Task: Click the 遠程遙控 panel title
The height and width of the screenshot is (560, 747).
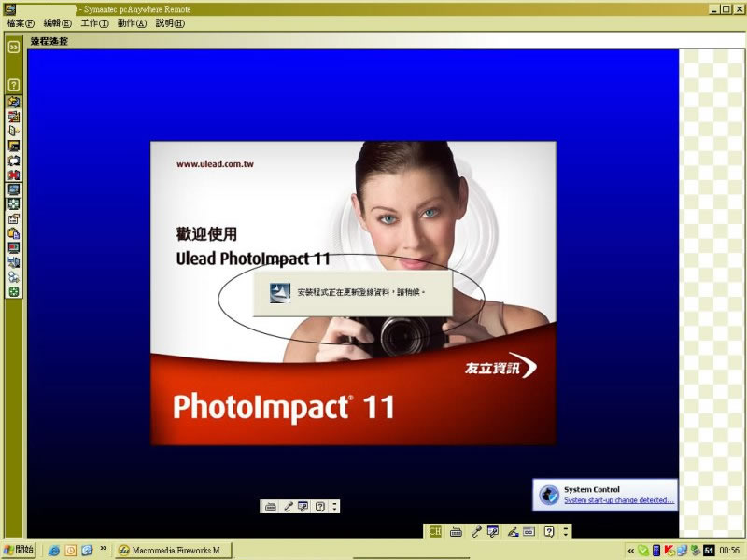Action: (x=49, y=41)
